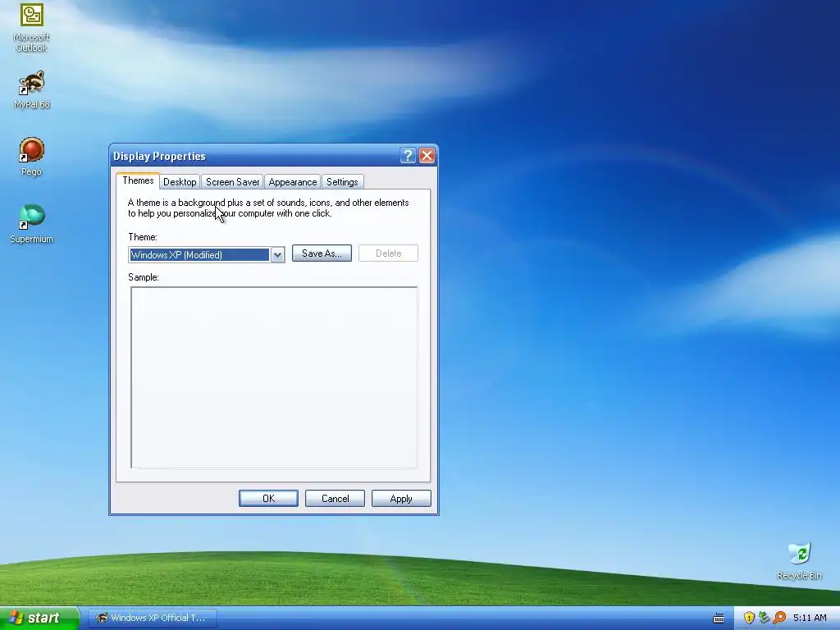Click the help question mark button
Image resolution: width=840 pixels, height=630 pixels.
pos(408,156)
